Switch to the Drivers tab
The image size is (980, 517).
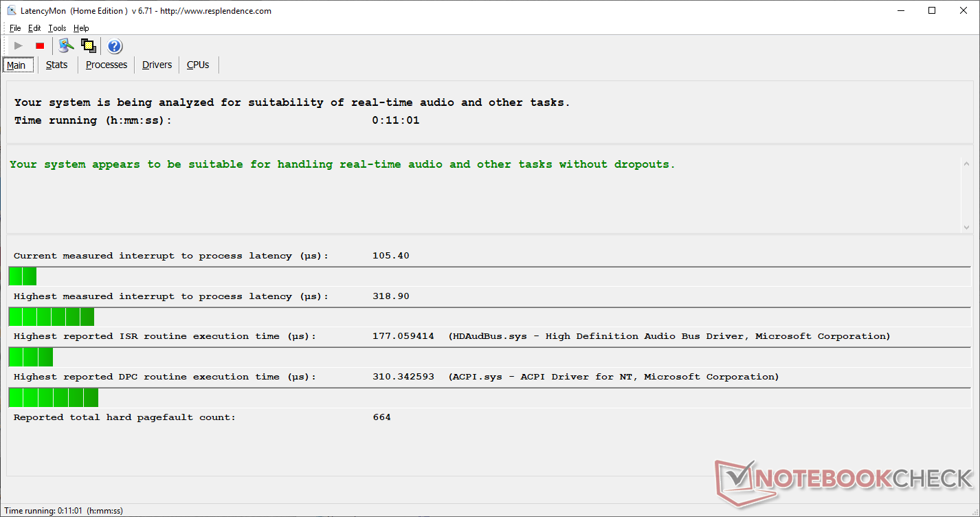coord(157,65)
